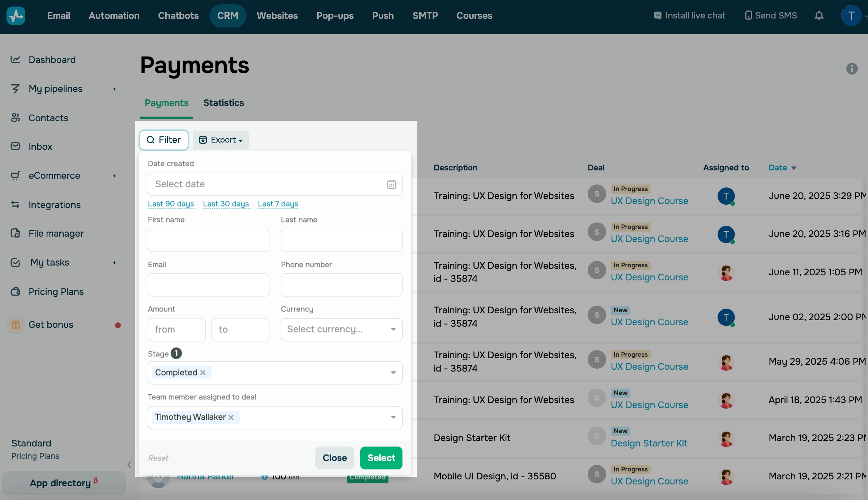Remove Timothey Wallaker from team member filter

pyautogui.click(x=231, y=417)
